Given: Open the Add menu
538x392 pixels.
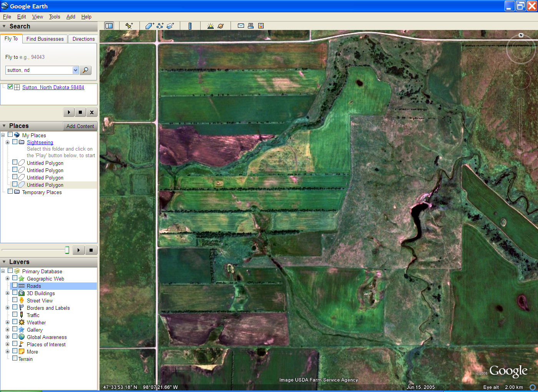Looking at the screenshot, I should [x=71, y=17].
